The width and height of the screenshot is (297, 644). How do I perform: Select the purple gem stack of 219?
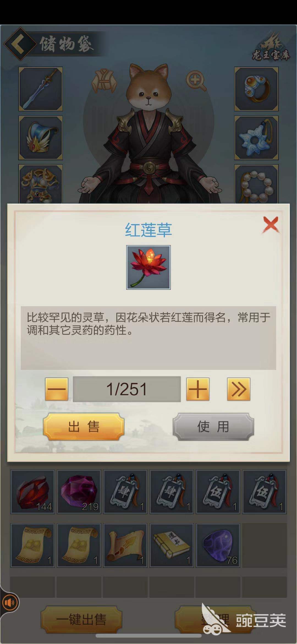tap(79, 492)
